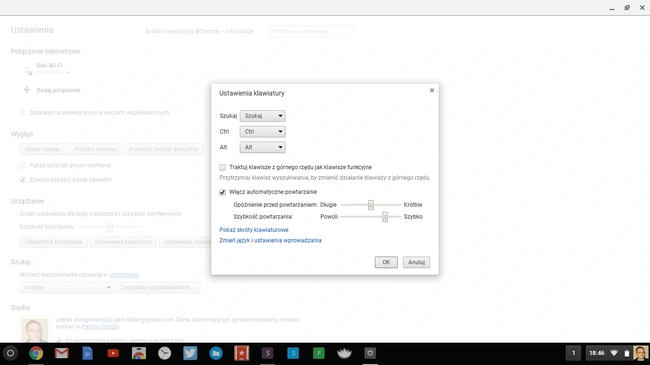Image resolution: width=650 pixels, height=365 pixels.
Task: Open the Szukaj key mapping dropdown
Action: point(263,116)
